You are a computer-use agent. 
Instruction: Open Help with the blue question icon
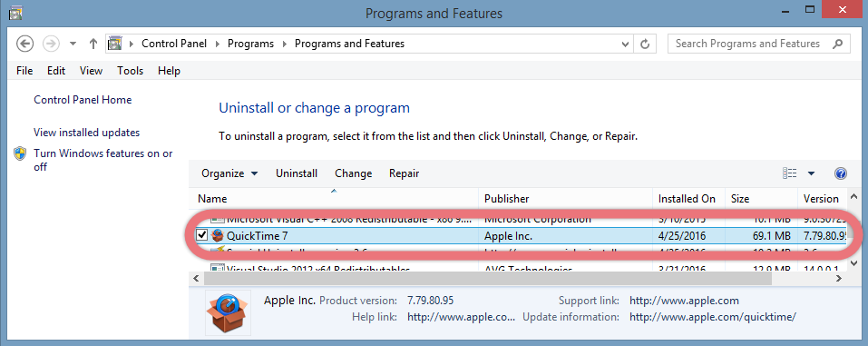[x=840, y=173]
